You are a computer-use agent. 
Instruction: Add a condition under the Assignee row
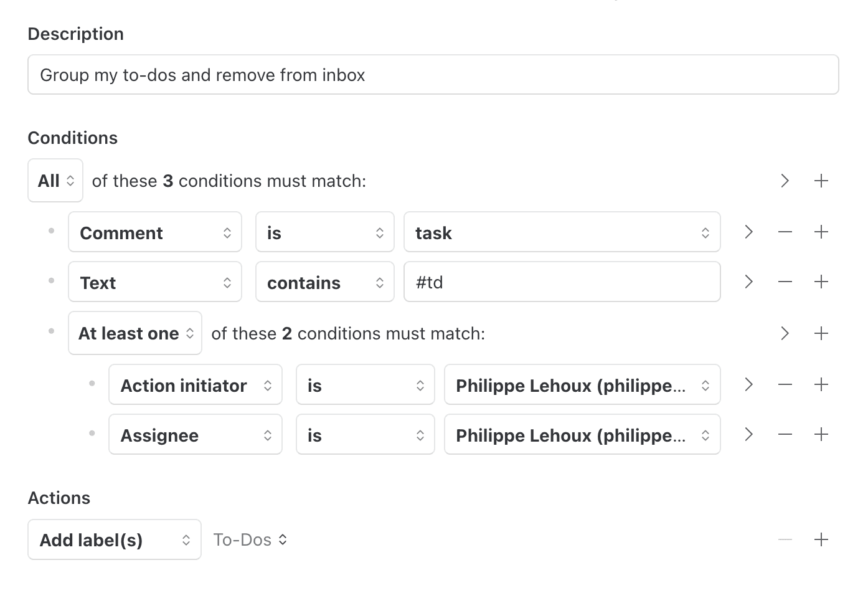click(x=821, y=434)
